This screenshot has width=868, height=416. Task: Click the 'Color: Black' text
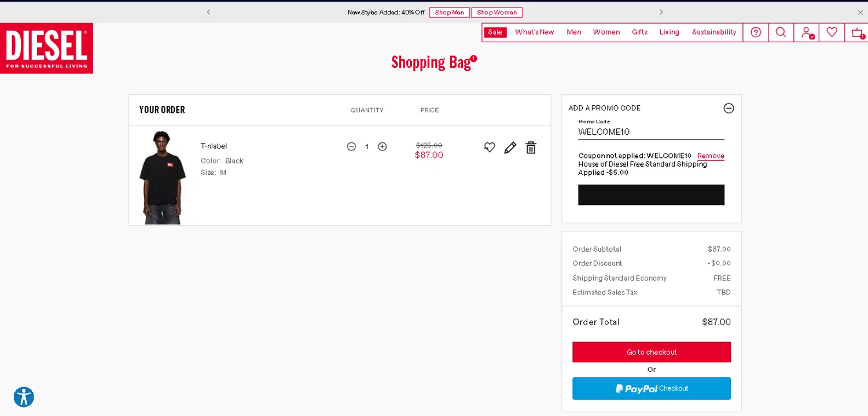coord(222,161)
